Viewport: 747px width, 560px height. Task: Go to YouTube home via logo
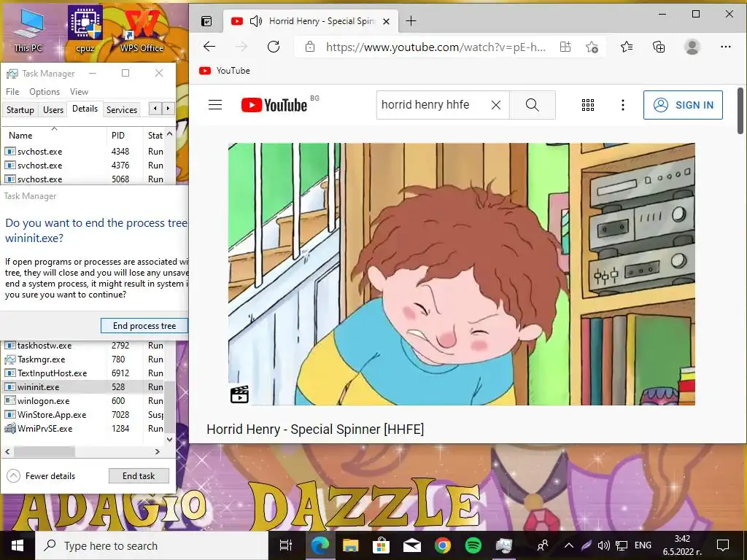274,105
